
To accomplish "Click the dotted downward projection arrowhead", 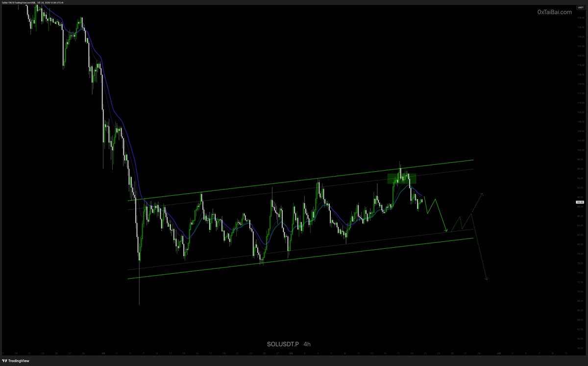I will pyautogui.click(x=486, y=279).
